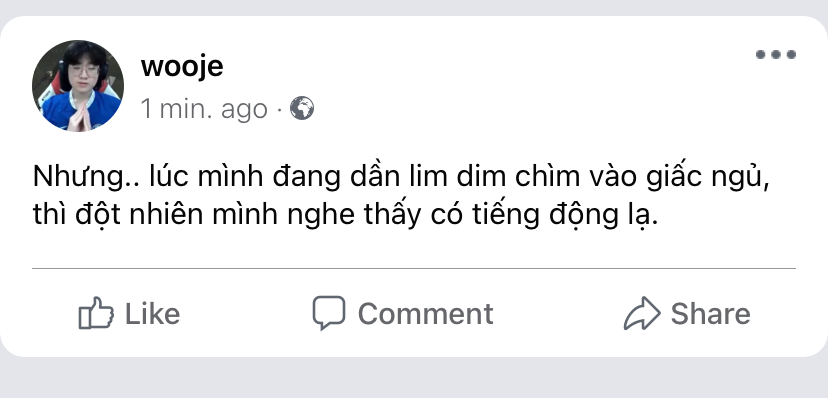The image size is (828, 398).
Task: Click the Like text label
Action: (153, 314)
